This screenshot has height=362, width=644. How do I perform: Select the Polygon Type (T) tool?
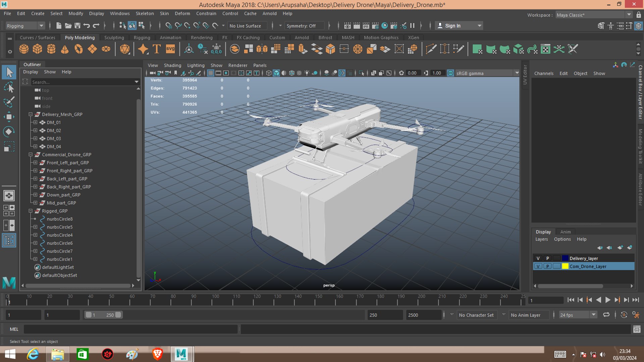(x=157, y=49)
